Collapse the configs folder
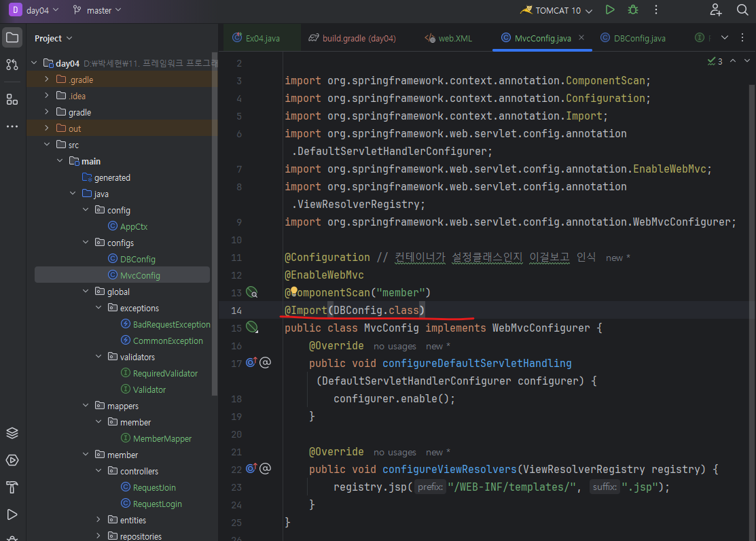Viewport: 756px width, 541px height. [x=86, y=243]
